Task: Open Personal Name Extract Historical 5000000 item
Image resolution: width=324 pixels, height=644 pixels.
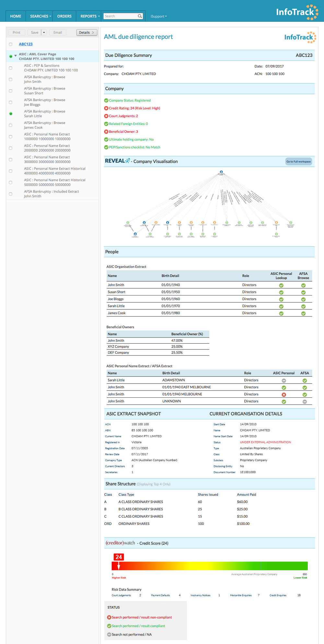Action: (x=55, y=182)
